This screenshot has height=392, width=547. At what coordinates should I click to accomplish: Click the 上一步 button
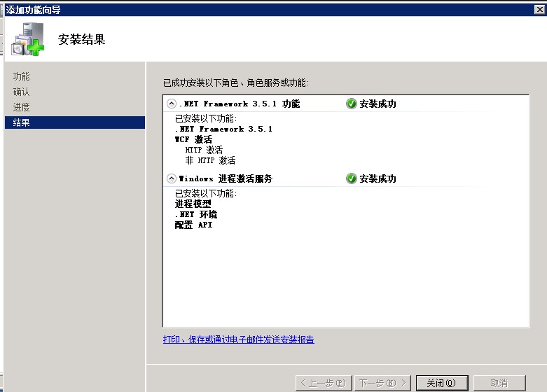(321, 383)
